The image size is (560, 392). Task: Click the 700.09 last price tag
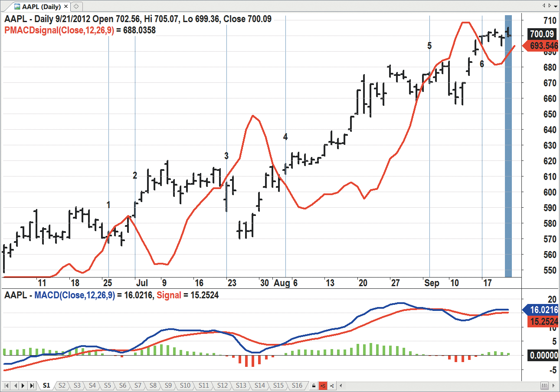(x=542, y=34)
